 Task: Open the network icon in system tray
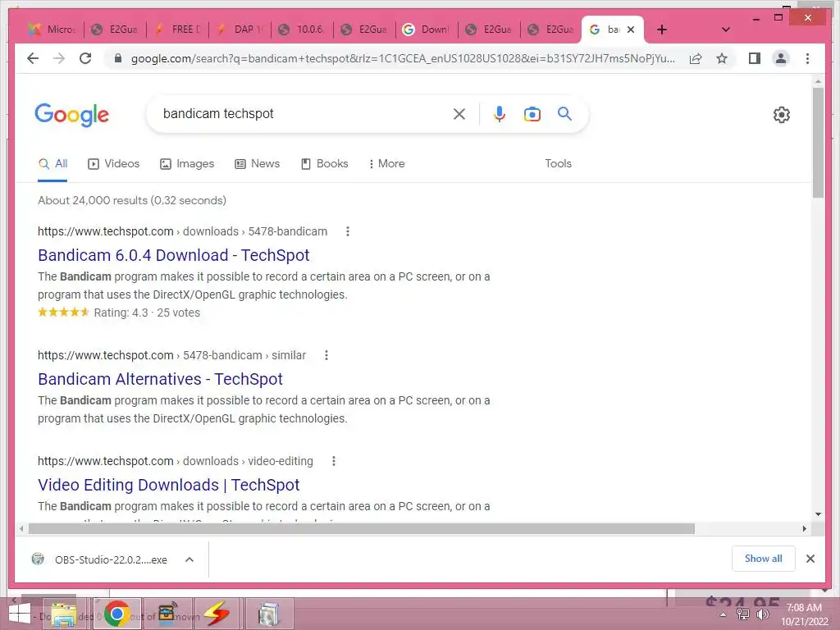[743, 615]
